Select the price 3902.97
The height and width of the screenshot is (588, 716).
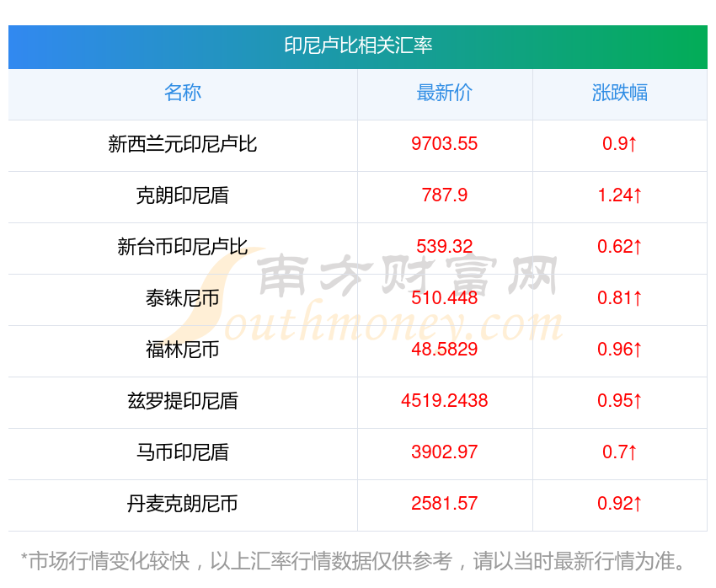pyautogui.click(x=444, y=452)
